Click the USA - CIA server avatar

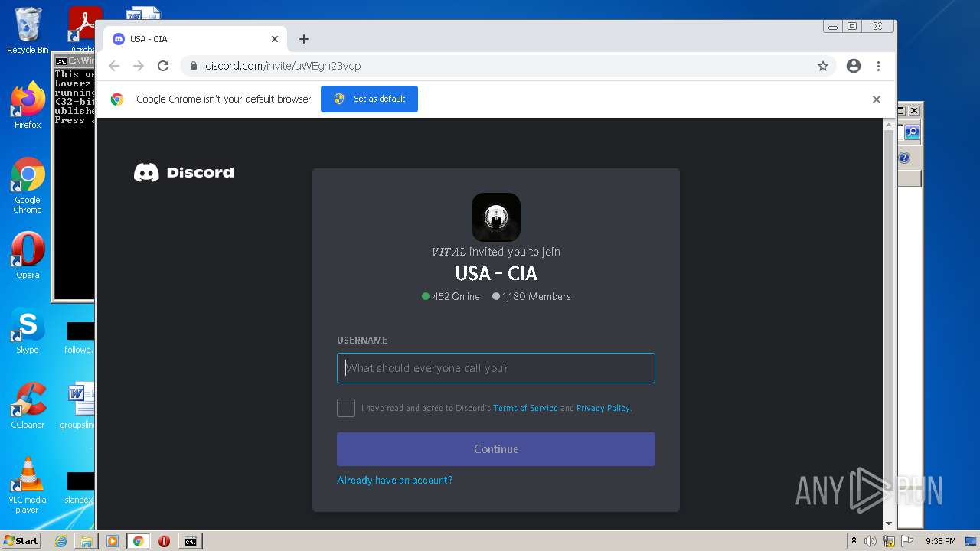pyautogui.click(x=496, y=217)
